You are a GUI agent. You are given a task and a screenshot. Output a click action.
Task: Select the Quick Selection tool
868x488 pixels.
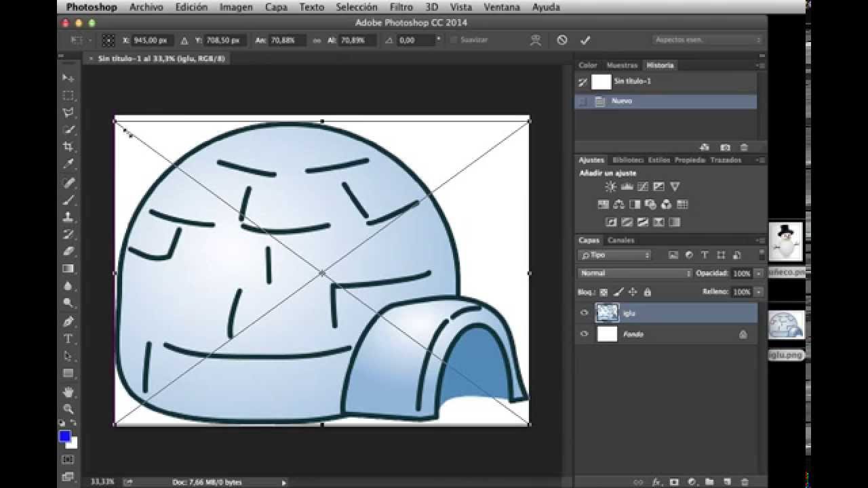tap(68, 129)
